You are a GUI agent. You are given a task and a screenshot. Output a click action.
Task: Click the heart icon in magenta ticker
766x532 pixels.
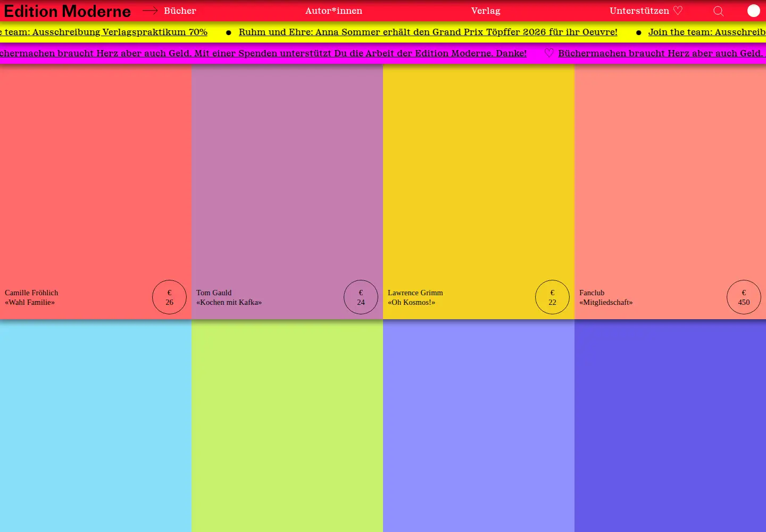(549, 53)
